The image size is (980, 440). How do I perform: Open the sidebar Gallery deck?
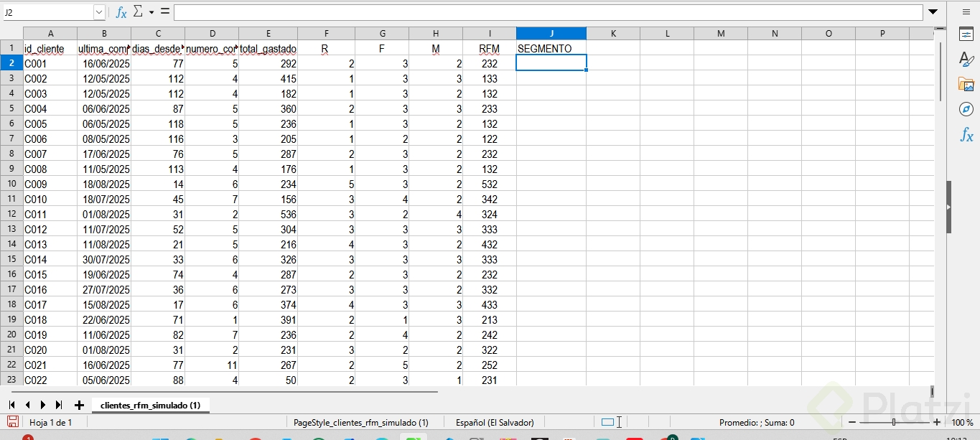966,84
